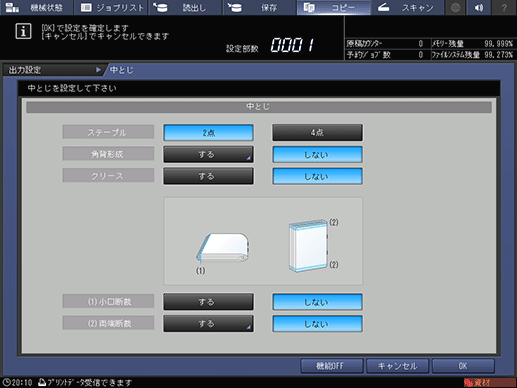
Task: Click the clock icon in status bar
Action: pyautogui.click(x=6, y=382)
